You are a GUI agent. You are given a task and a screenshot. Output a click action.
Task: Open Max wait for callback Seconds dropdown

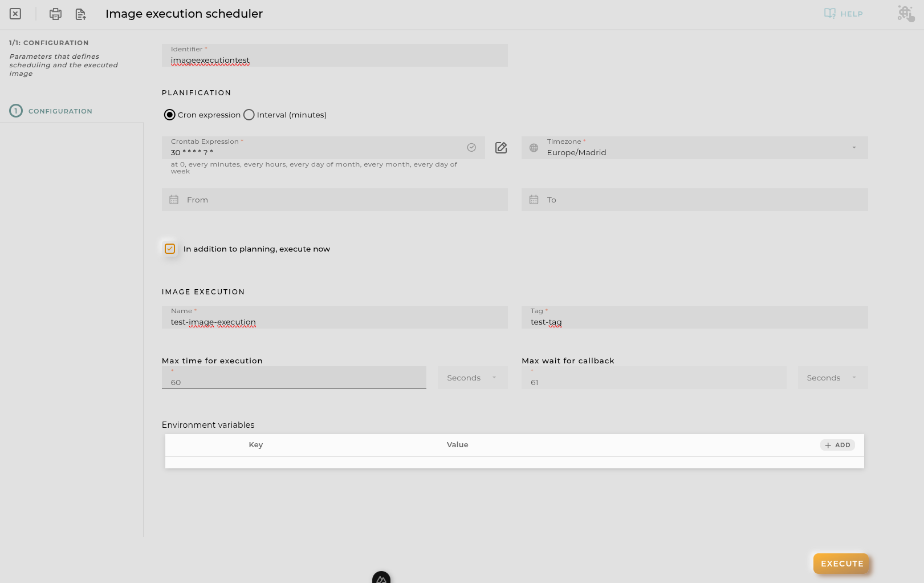coord(833,378)
